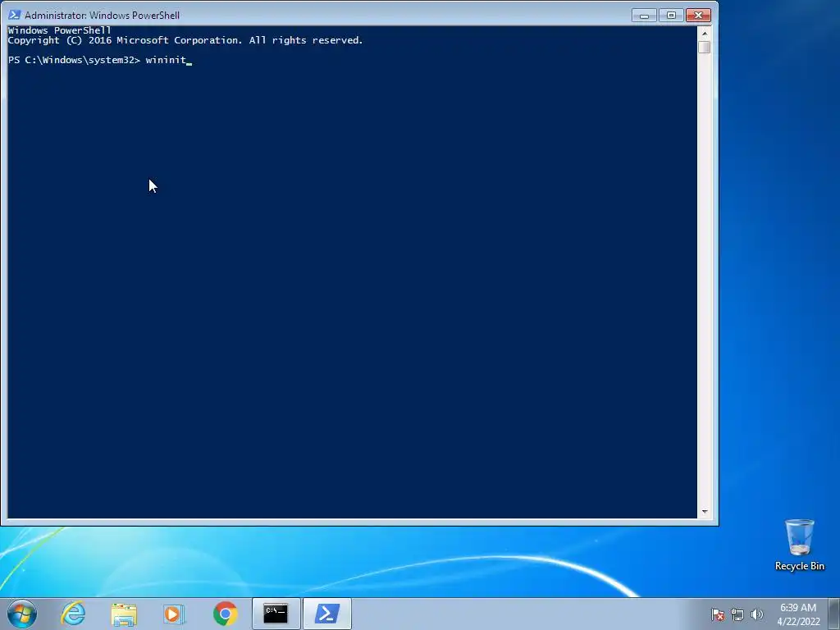The image size is (840, 630).
Task: Open Google Chrome from the taskbar
Action: pyautogui.click(x=225, y=614)
